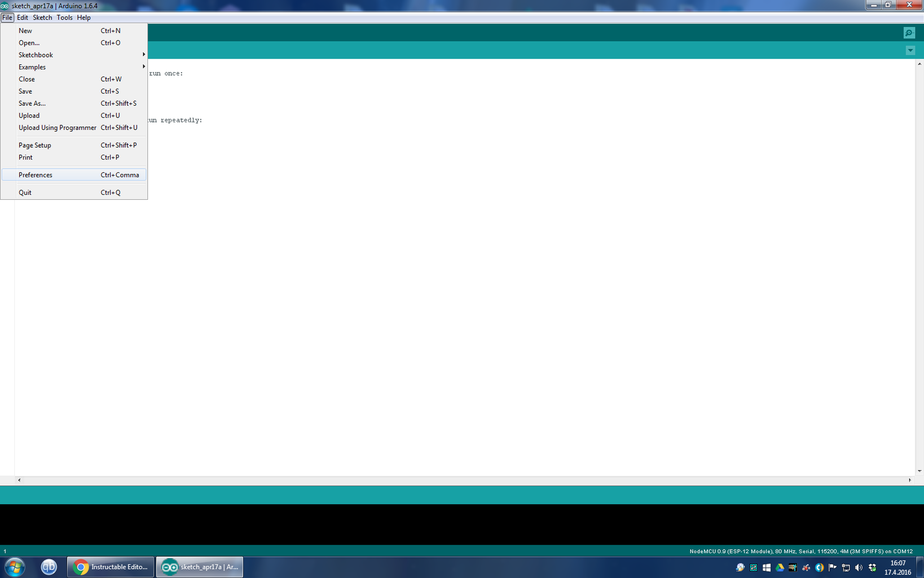Click the horizontal scrollbar right arrow
The image size is (924, 578).
coord(909,480)
